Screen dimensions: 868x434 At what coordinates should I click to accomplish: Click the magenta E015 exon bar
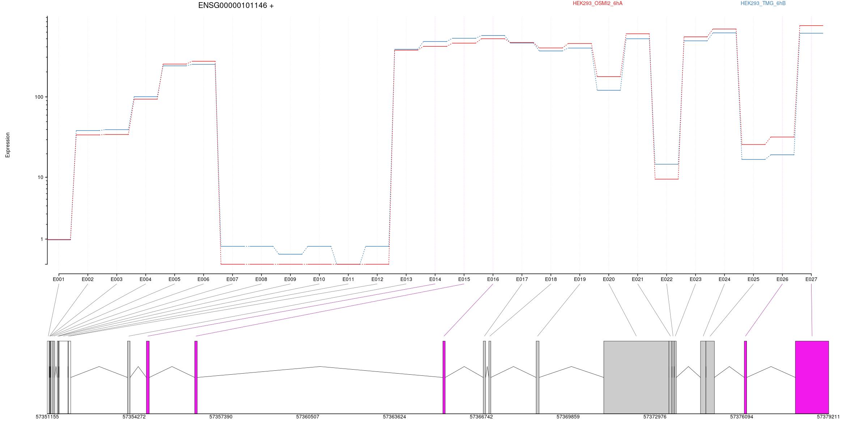tap(196, 377)
